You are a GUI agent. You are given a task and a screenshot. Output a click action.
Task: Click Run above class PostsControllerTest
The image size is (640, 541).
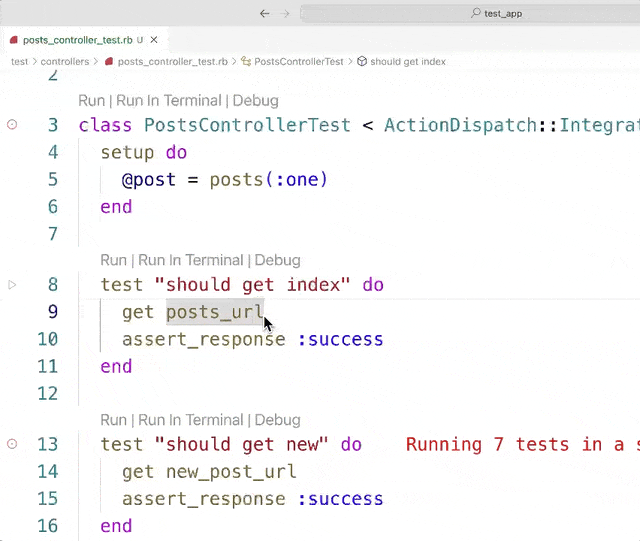pos(91,100)
